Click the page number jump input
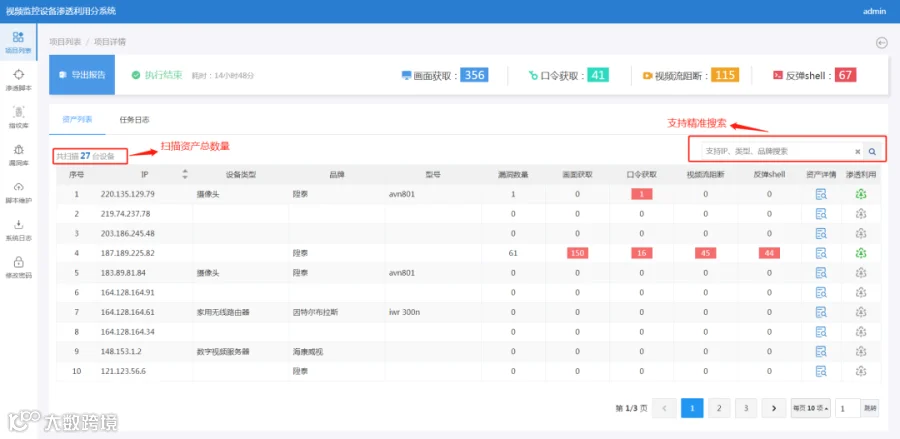This screenshot has height=439, width=900. (848, 408)
